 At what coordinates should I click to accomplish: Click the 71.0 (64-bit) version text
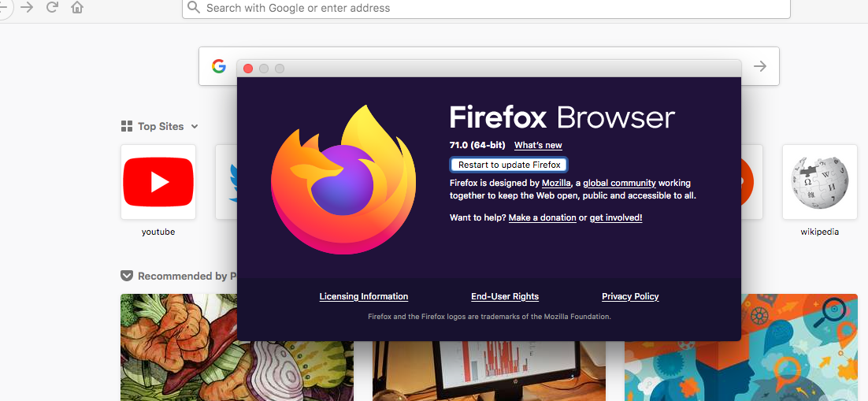coord(477,146)
